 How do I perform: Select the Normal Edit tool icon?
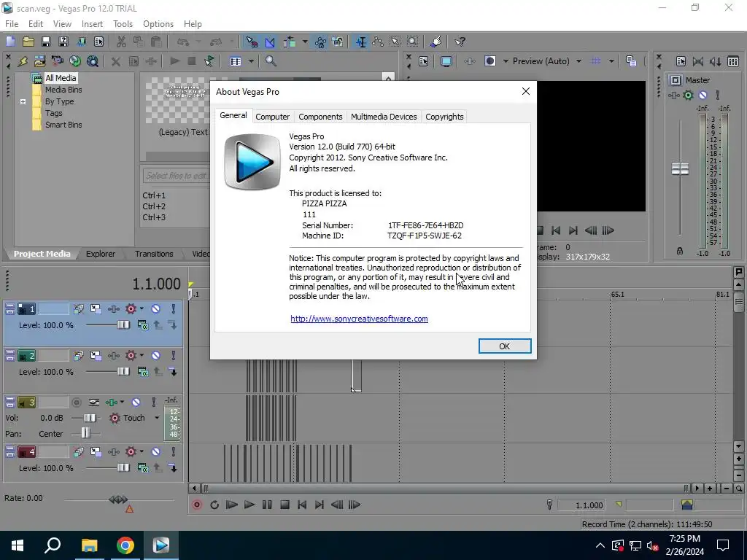(361, 42)
